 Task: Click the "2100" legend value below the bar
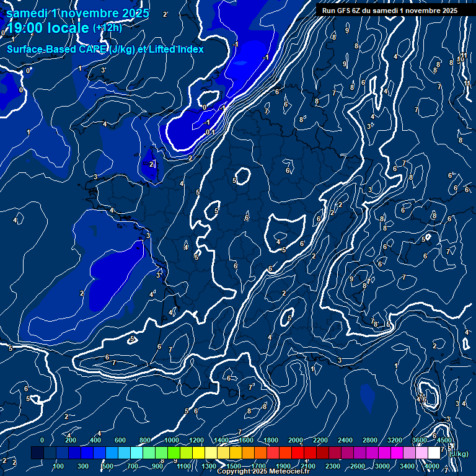[308, 466]
